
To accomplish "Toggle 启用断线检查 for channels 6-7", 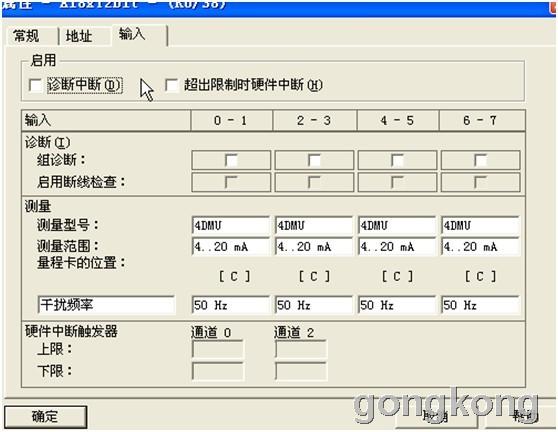I will tap(480, 182).
